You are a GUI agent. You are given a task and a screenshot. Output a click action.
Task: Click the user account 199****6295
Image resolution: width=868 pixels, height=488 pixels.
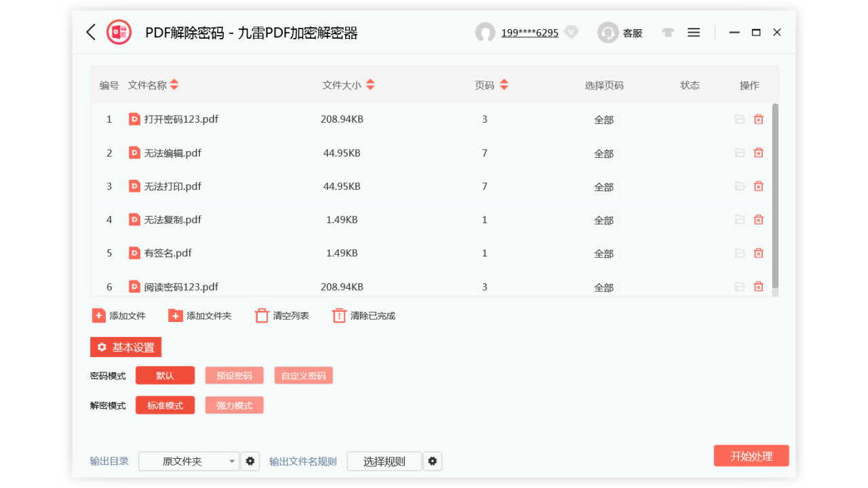(528, 32)
